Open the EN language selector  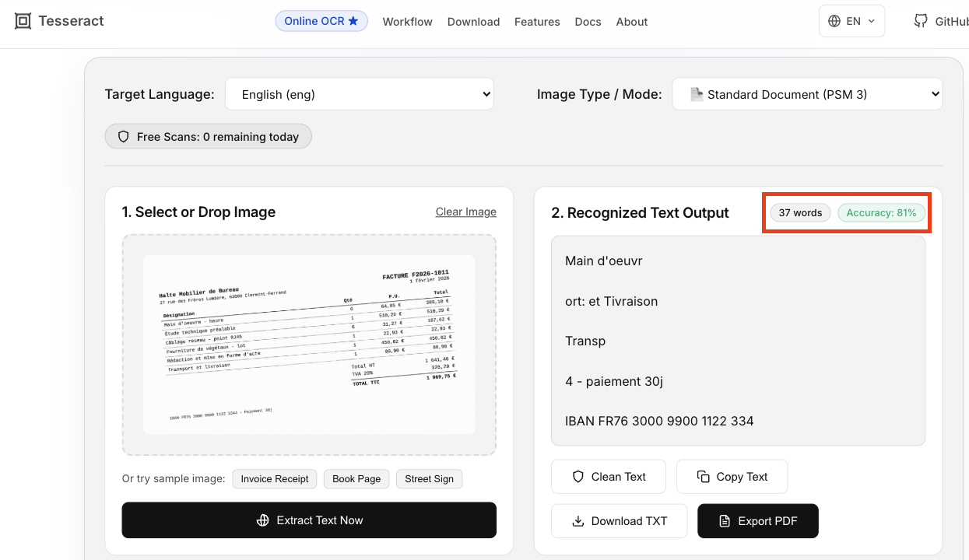851,21
